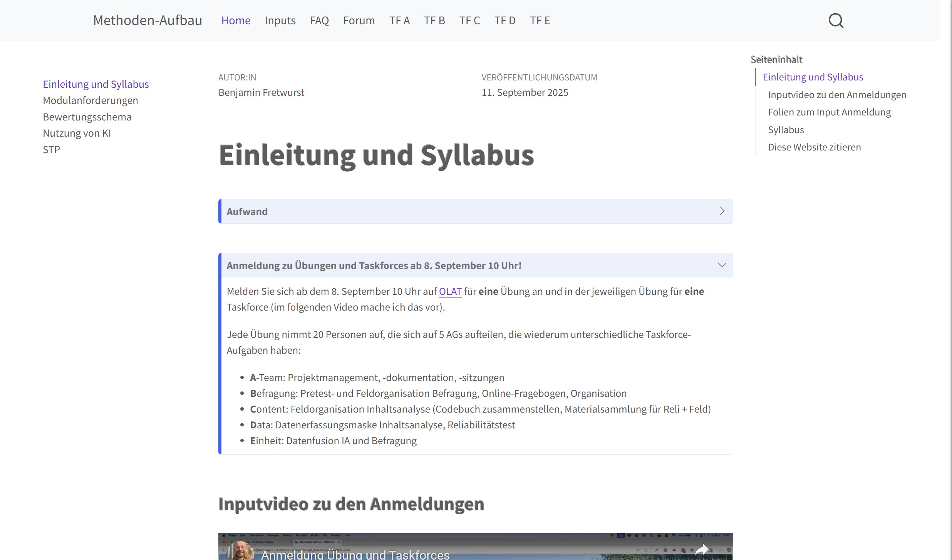
Task: Open the TF E page
Action: [540, 20]
